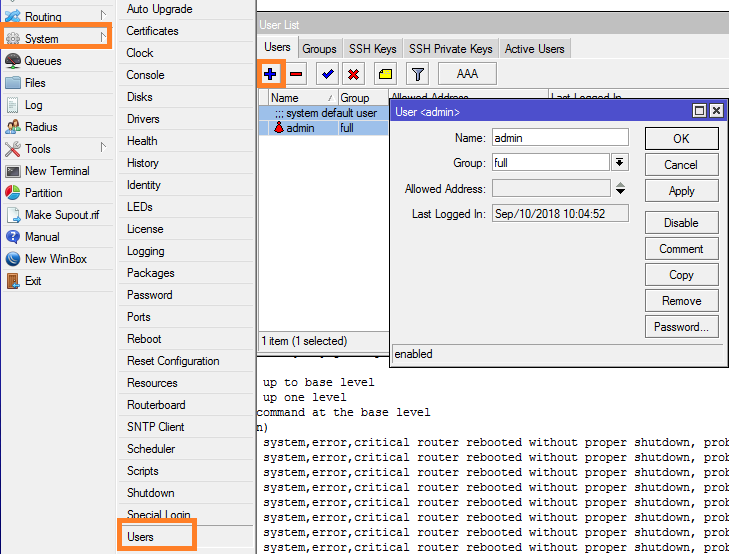Toggle the Allowed Address up/down arrows
729x554 pixels.
point(620,188)
